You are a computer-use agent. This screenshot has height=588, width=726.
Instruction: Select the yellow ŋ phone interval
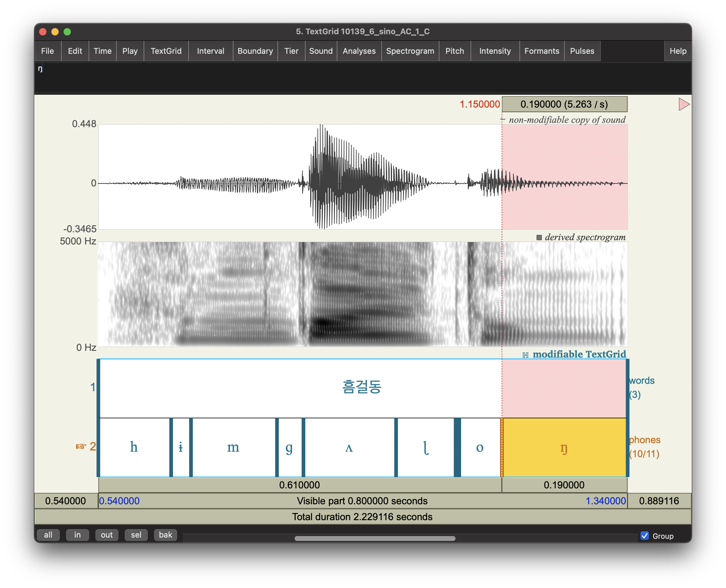(564, 447)
